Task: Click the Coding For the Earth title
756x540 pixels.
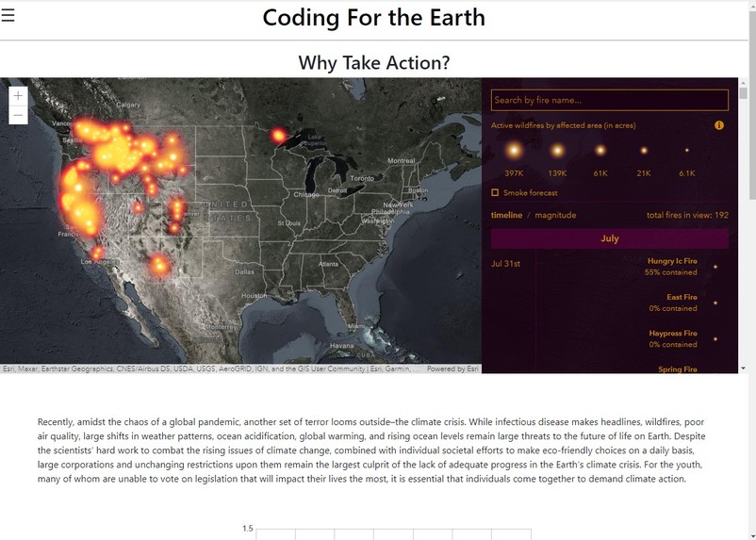Action: [373, 18]
